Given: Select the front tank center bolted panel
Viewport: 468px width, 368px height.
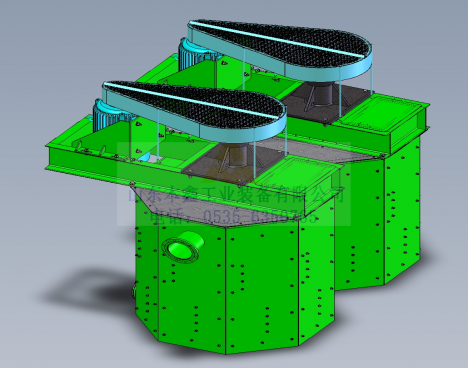Looking at the screenshot, I should click(x=262, y=288).
